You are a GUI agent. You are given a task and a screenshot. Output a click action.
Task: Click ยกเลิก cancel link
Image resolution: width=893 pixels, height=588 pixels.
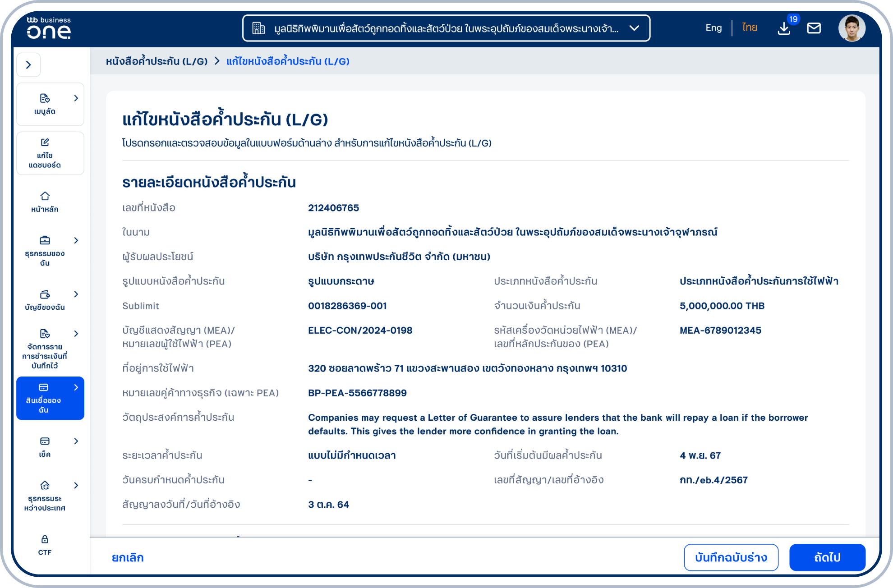pos(128,557)
